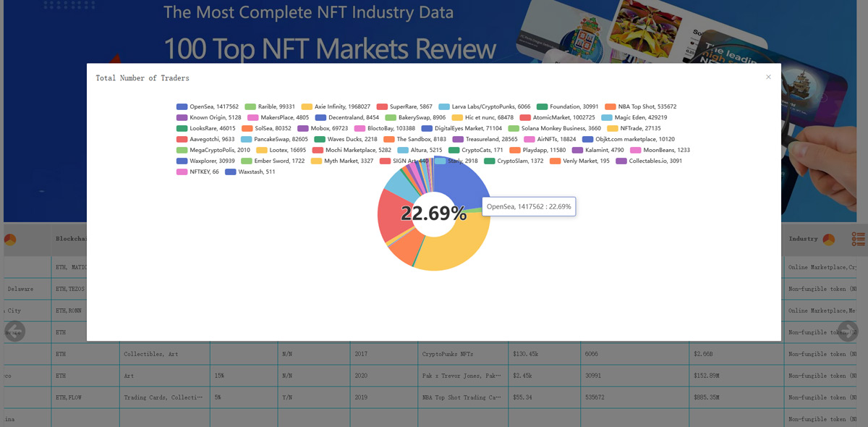Toggle NFTrade legend entry
Viewport: 868px width, 427px height.
click(x=634, y=128)
